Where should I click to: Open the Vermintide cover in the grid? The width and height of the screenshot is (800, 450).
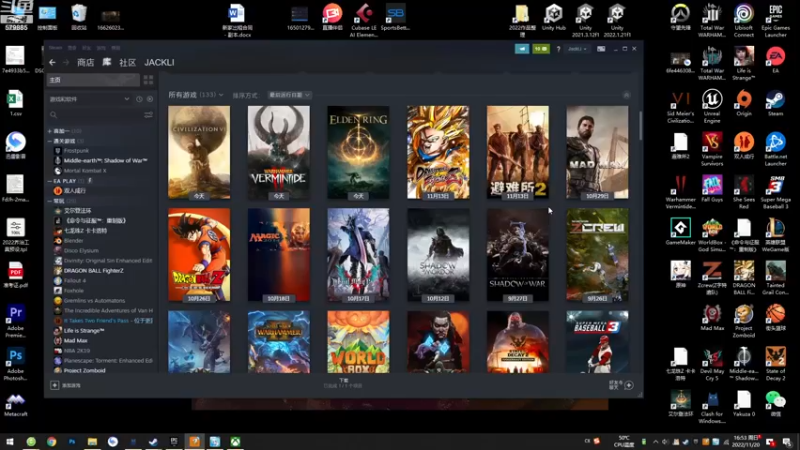[279, 152]
